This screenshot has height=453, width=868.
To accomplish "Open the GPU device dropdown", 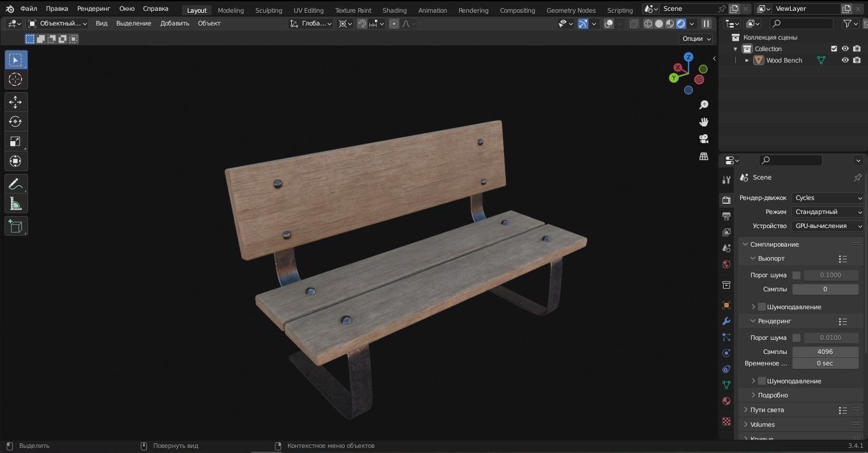I will [828, 226].
